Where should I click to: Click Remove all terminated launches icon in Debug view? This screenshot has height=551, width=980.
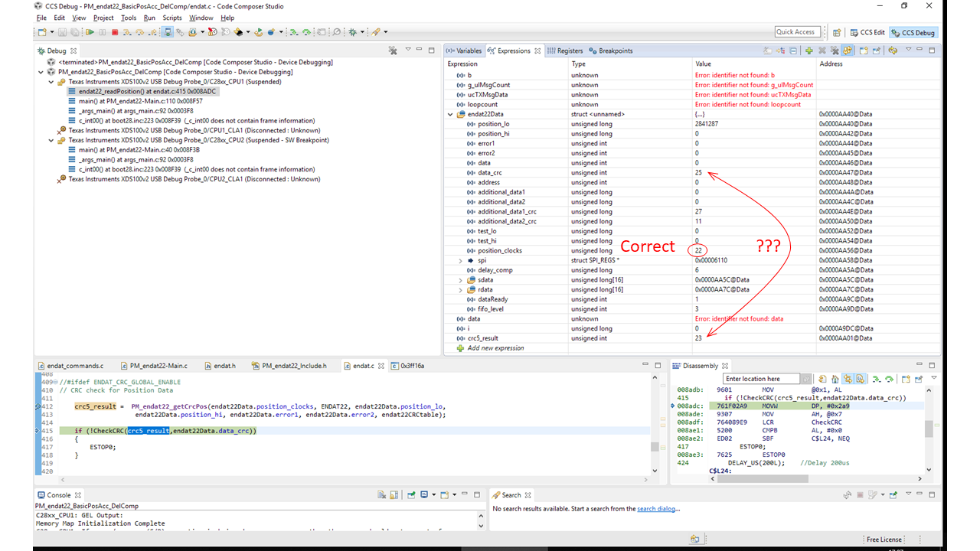[x=393, y=51]
